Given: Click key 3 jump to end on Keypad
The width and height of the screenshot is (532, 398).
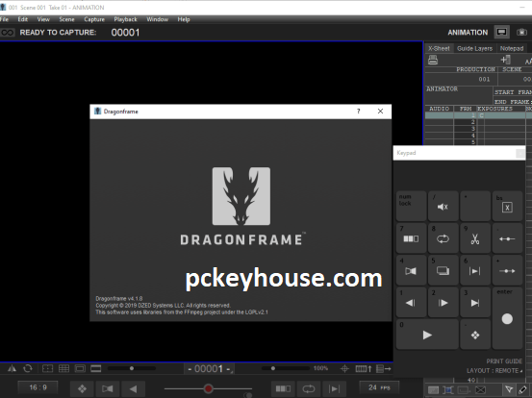Looking at the screenshot, I should (x=475, y=302).
